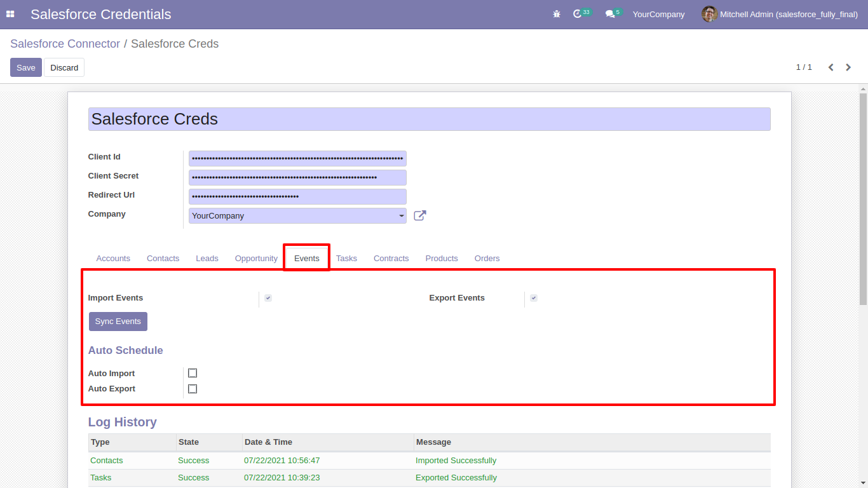
Task: Switch to the Opportunity tab
Action: point(256,259)
